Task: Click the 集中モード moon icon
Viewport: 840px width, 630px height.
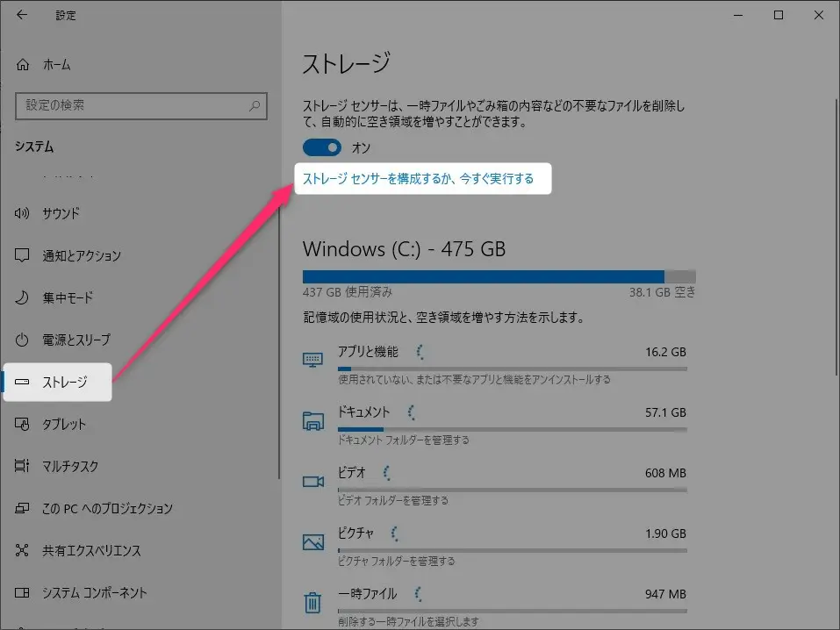Action: (x=22, y=297)
